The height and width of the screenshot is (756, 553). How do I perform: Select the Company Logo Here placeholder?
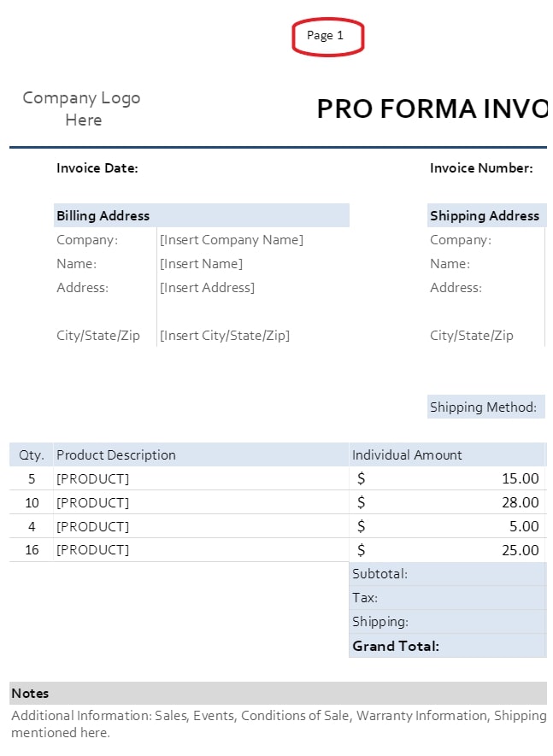[x=82, y=109]
